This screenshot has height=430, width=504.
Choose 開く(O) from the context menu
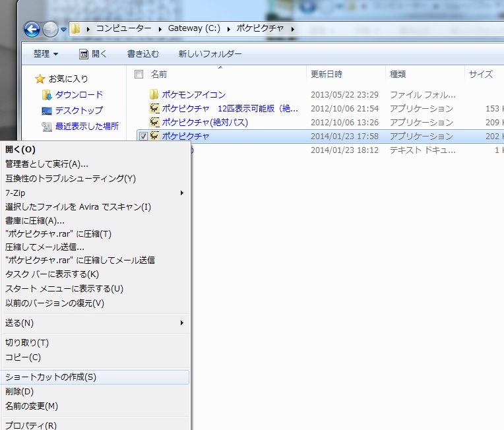(x=96, y=150)
